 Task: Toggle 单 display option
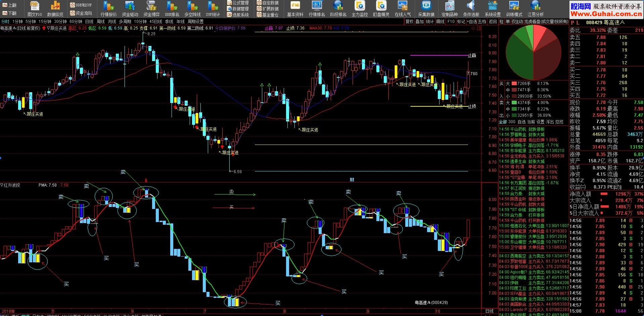click(508, 21)
